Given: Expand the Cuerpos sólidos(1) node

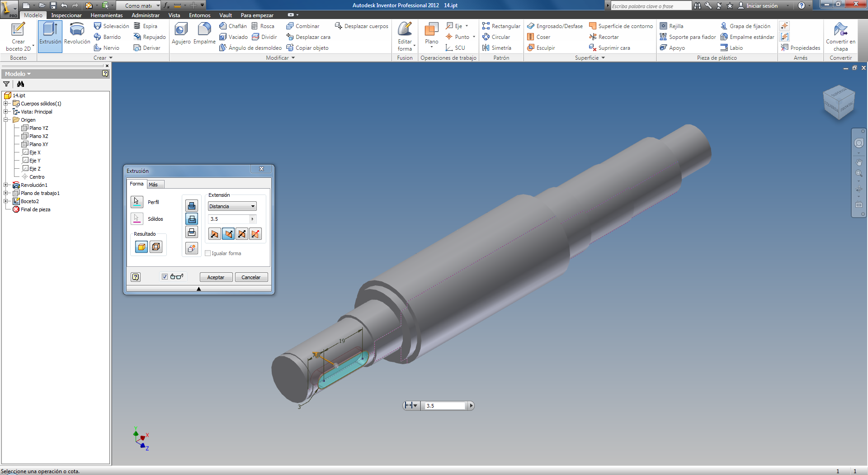Looking at the screenshot, I should click(6, 104).
